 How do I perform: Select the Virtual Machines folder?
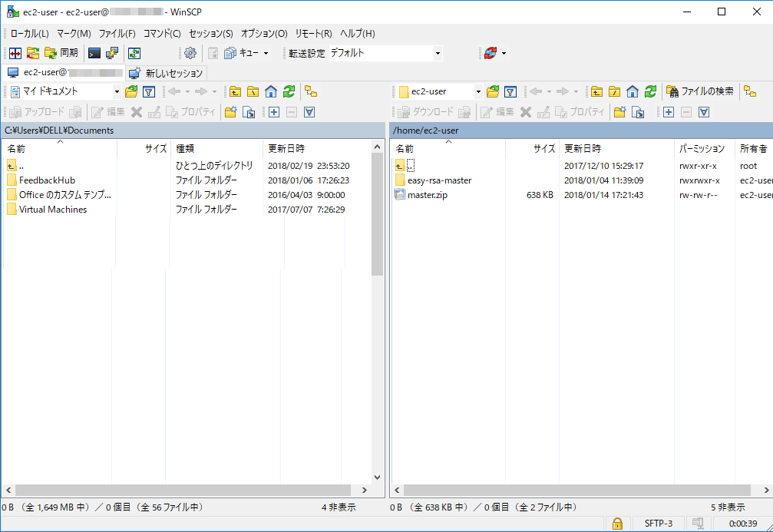53,210
